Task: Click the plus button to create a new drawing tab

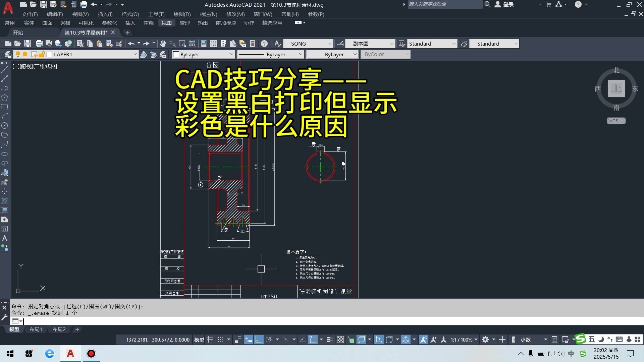Action: click(x=127, y=33)
